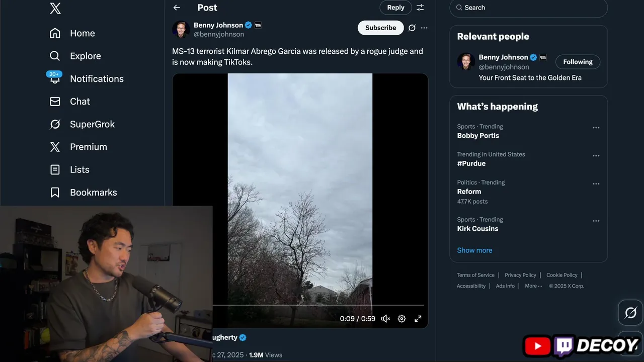Open more options on the post
The width and height of the screenshot is (644, 362).
pyautogui.click(x=424, y=28)
